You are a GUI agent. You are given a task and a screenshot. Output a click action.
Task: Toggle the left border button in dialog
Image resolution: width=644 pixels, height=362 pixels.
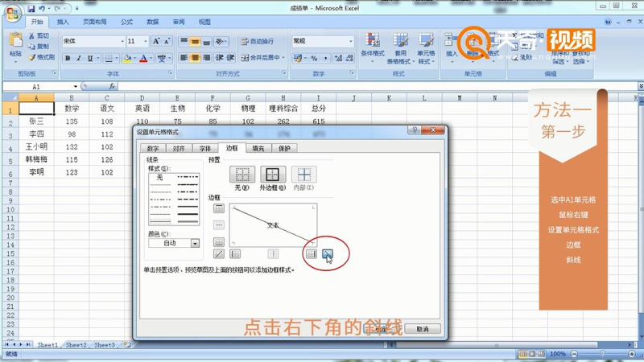click(235, 254)
